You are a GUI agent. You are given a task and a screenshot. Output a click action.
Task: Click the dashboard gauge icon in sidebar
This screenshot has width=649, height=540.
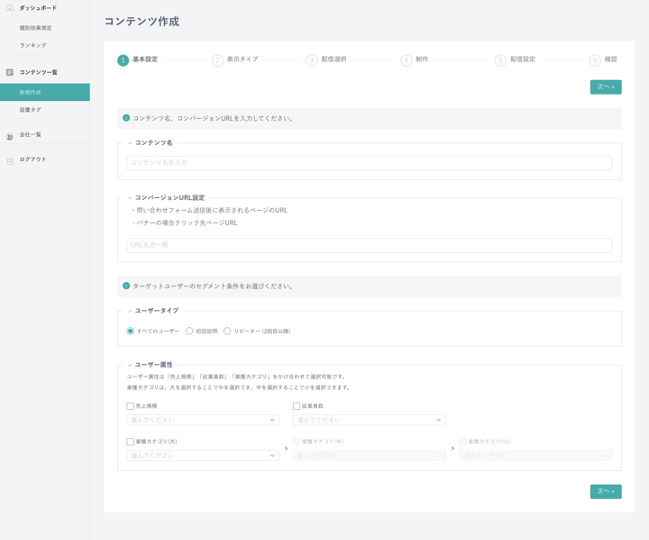coord(10,8)
